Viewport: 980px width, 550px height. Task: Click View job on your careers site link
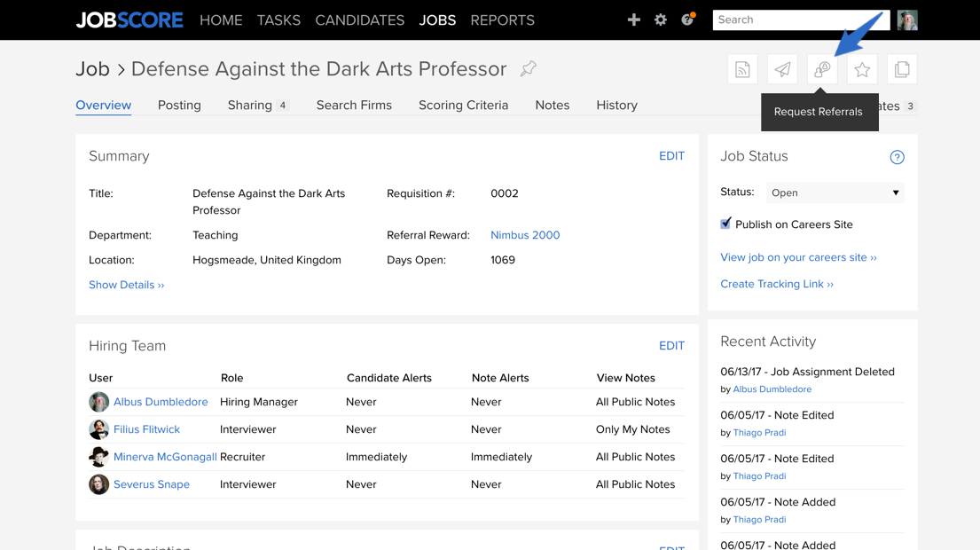(x=799, y=257)
